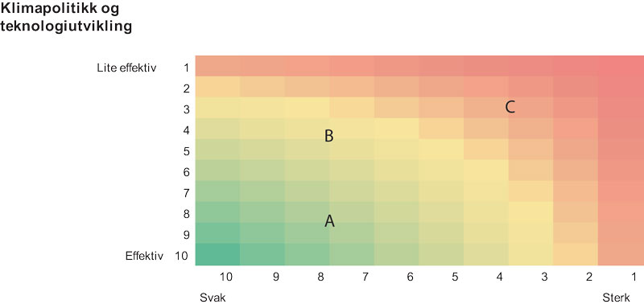The image size is (644, 304).
Task: Click the Lite effektiv axis label
Action: pyautogui.click(x=126, y=68)
